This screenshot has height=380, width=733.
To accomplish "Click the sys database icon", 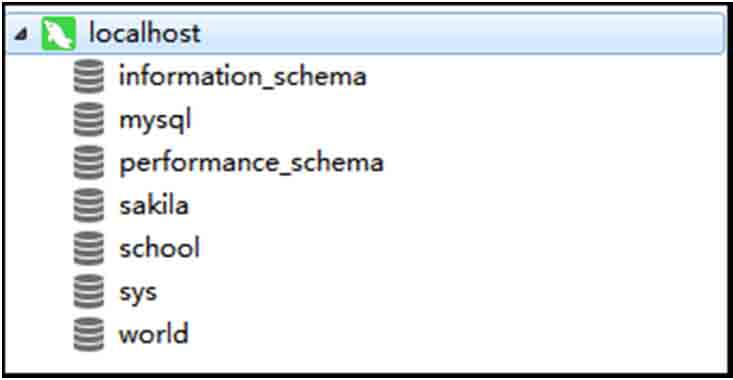I will [89, 292].
